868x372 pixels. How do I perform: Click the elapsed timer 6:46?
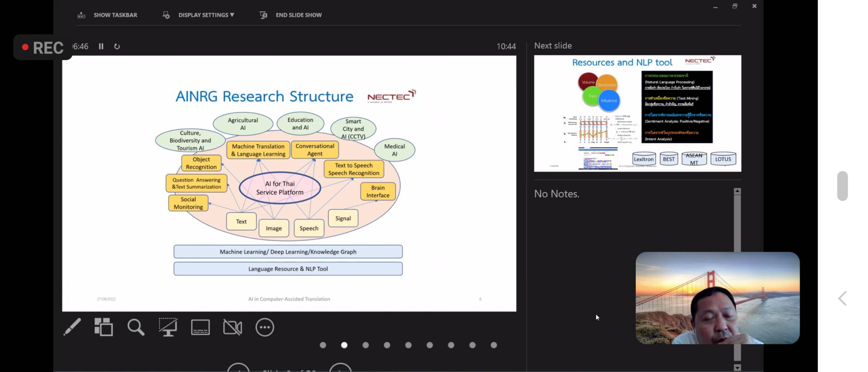80,46
